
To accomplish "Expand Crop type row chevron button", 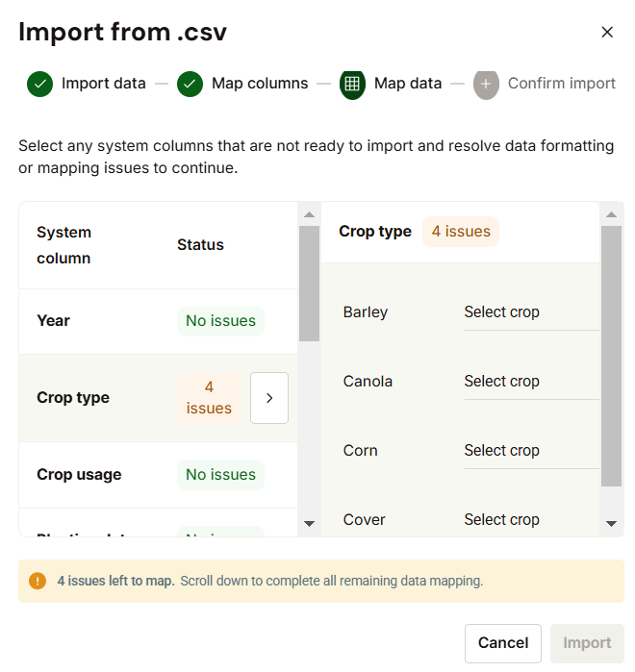I will [x=269, y=398].
